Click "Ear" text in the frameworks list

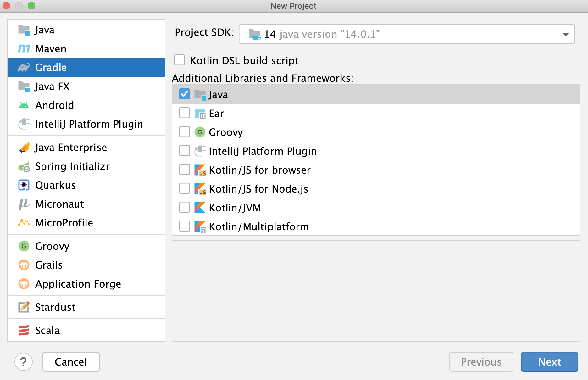point(216,114)
